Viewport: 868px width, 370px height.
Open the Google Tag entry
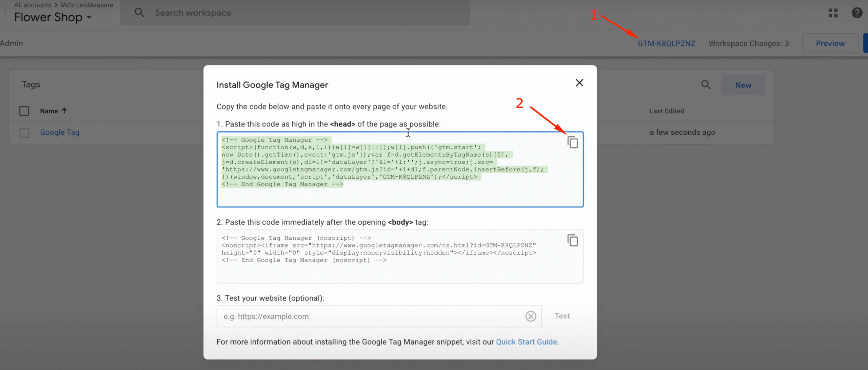(60, 132)
